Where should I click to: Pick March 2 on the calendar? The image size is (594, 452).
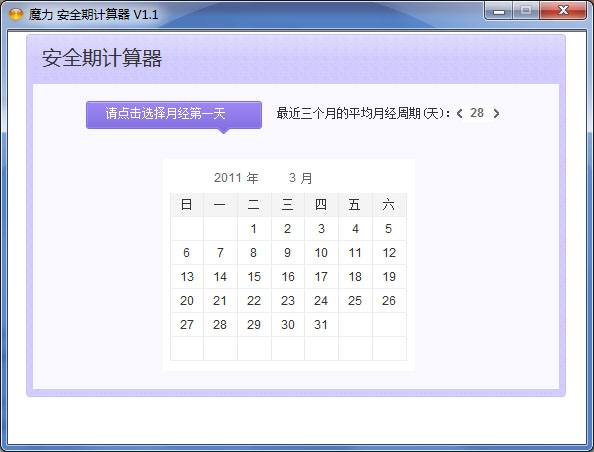point(288,229)
